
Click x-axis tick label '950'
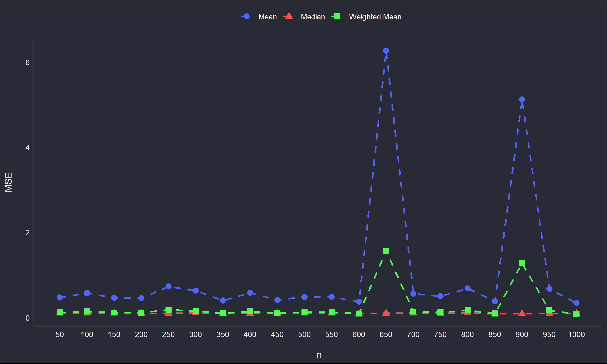(549, 334)
